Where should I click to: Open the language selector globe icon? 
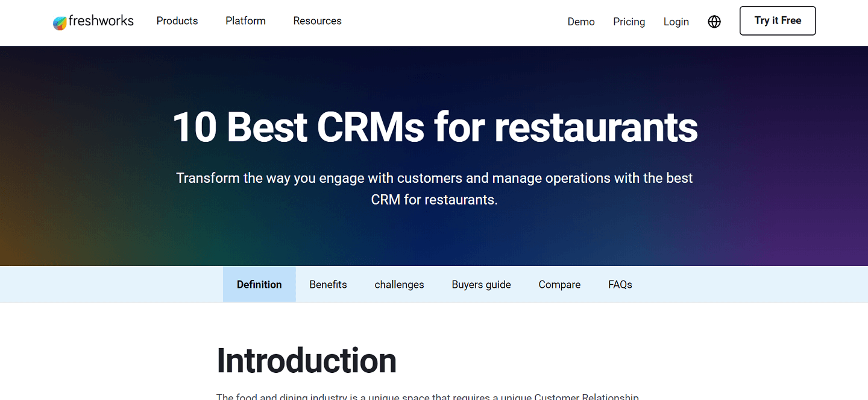714,22
